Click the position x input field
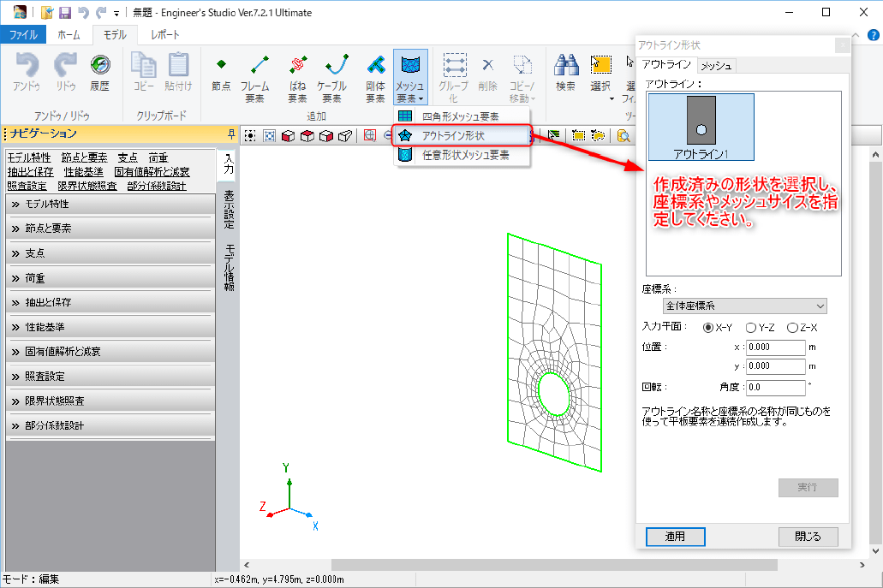Viewport: 883px width, 588px height. point(776,347)
